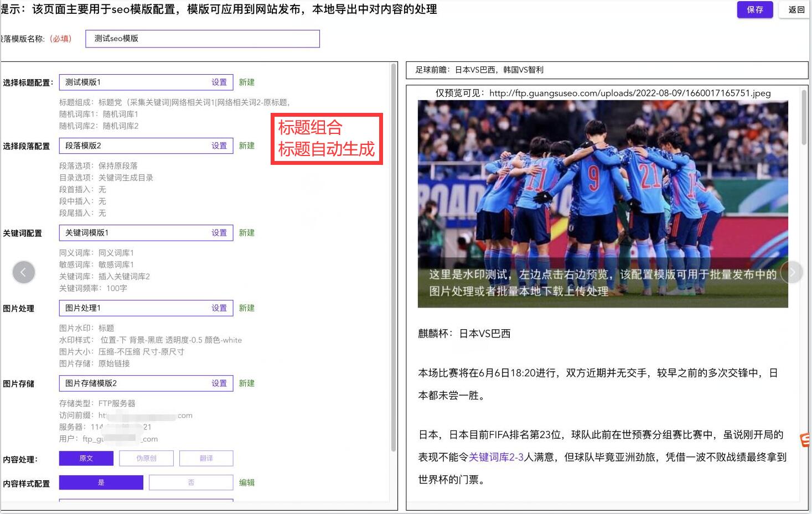Image resolution: width=812 pixels, height=514 pixels.
Task: Click the highlighted 关键词库2-3 keyword link
Action: coord(496,457)
